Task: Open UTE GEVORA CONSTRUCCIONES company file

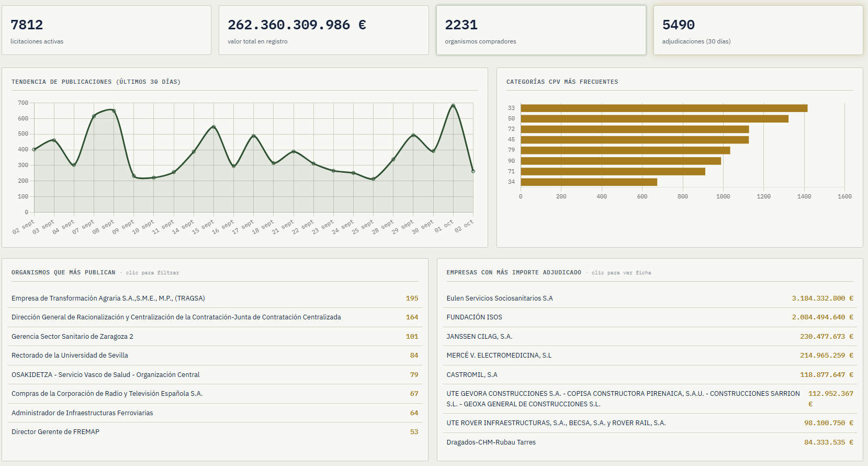Action: tap(650, 399)
